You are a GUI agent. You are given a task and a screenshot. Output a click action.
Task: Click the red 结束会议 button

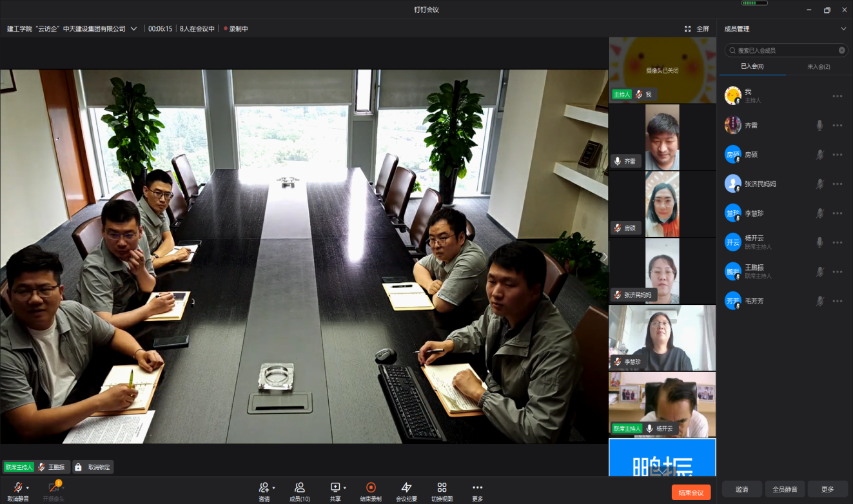[x=691, y=492]
